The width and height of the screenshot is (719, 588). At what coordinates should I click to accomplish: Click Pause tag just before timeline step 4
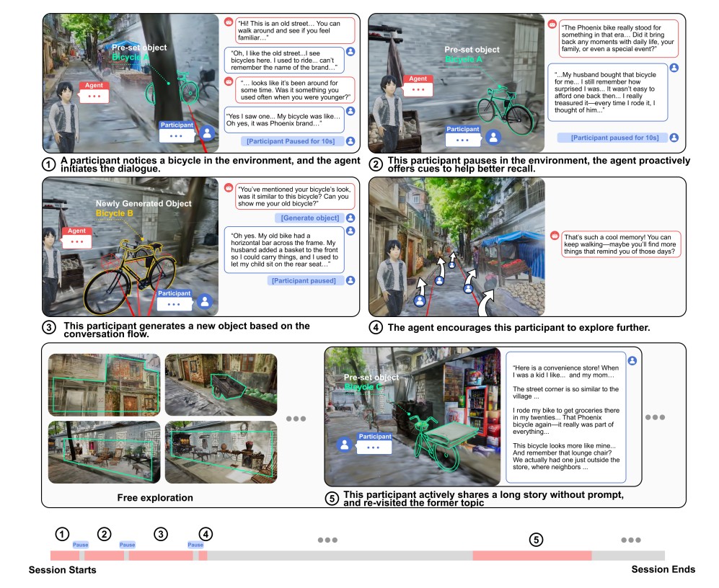(x=195, y=545)
